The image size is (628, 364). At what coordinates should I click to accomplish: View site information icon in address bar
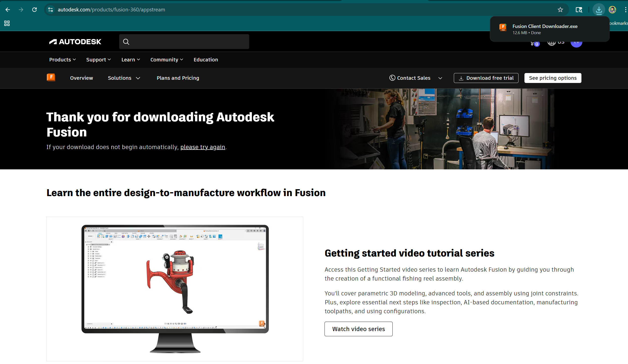point(51,10)
